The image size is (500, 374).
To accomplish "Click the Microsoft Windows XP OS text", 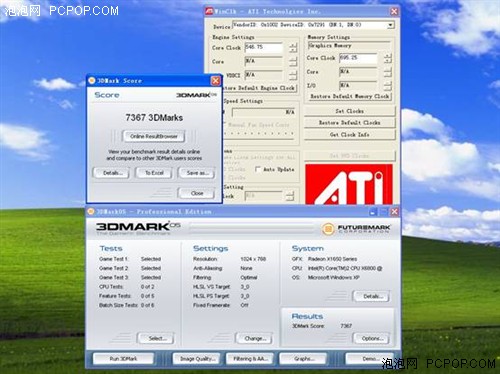I will tap(333, 277).
